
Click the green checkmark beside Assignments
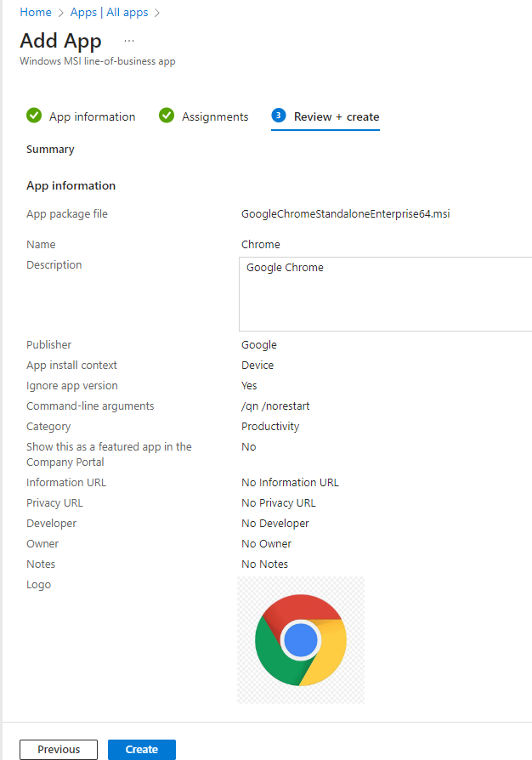coord(167,116)
